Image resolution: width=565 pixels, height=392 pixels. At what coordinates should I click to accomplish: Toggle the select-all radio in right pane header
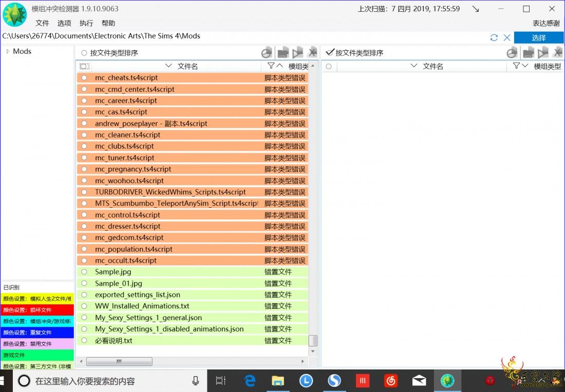point(329,66)
